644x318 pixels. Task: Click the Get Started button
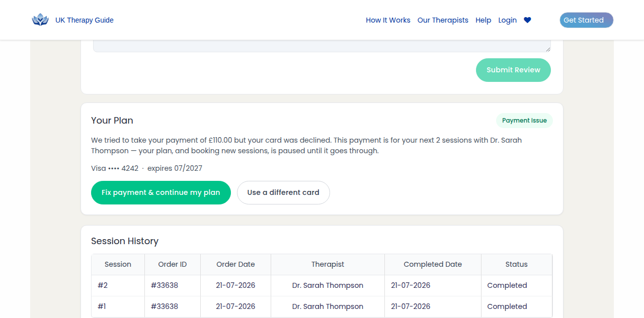[x=587, y=20]
